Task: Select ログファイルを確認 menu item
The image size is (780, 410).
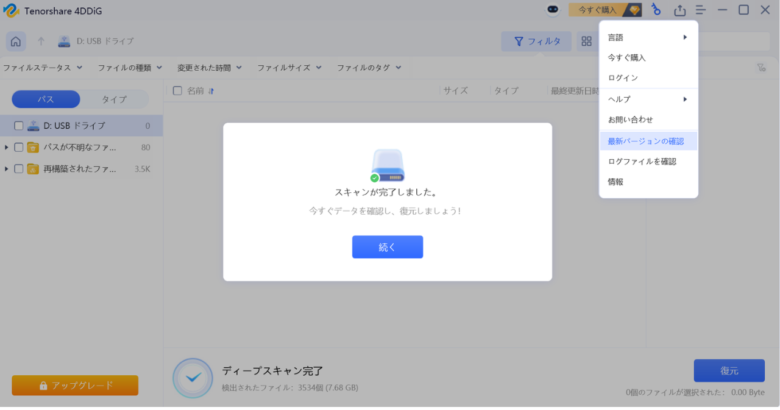Action: click(x=648, y=161)
